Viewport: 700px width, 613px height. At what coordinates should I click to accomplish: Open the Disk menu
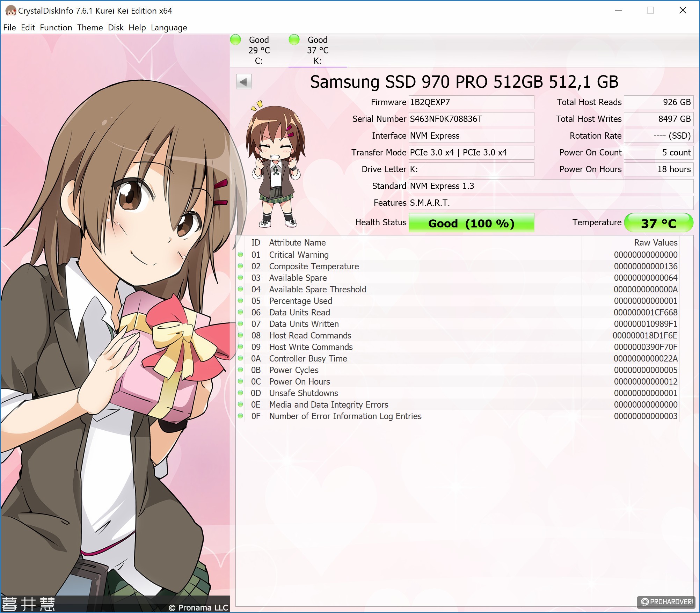pos(116,28)
